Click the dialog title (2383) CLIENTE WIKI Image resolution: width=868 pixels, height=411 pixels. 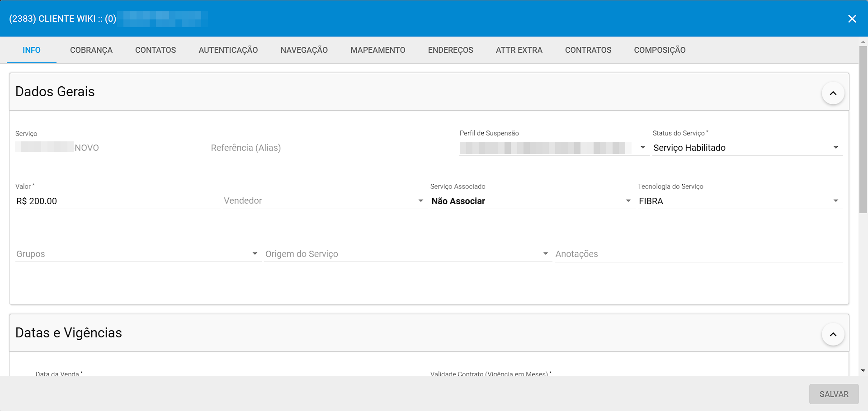point(63,19)
